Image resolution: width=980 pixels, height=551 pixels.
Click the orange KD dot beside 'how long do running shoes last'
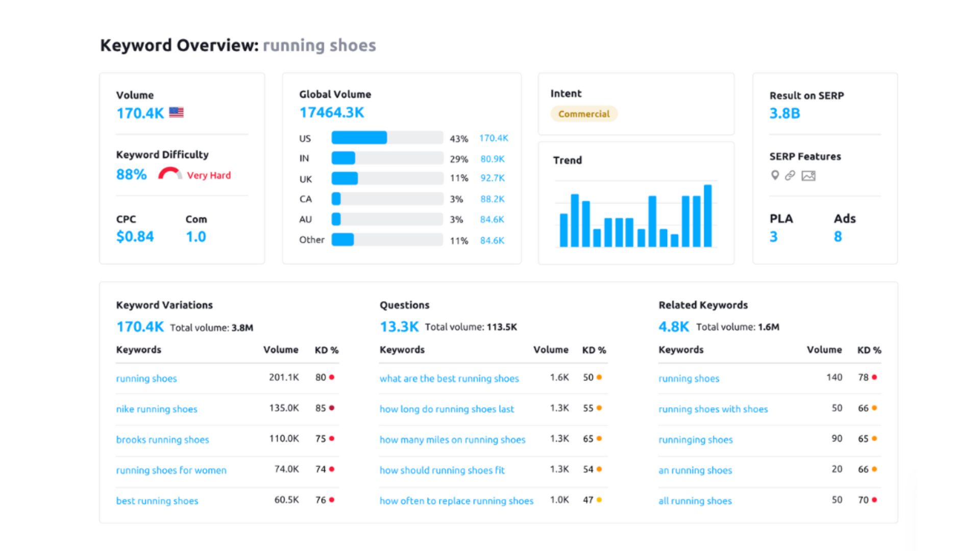599,407
